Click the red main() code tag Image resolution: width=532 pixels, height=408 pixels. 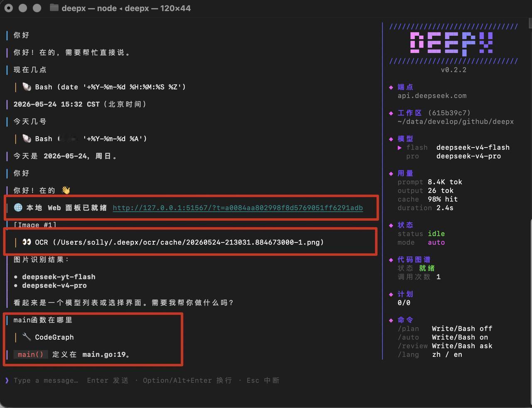tap(30, 354)
